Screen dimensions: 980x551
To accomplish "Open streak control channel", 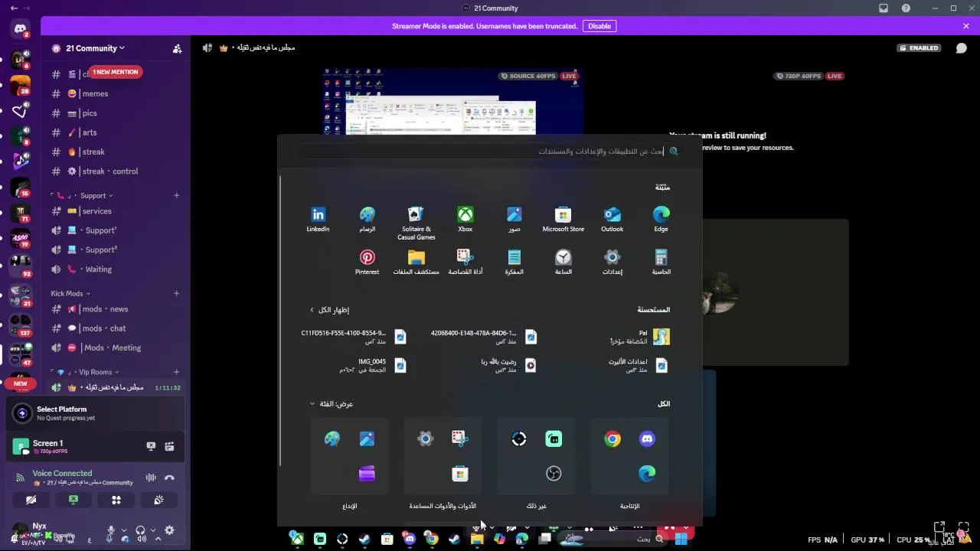I will (109, 171).
